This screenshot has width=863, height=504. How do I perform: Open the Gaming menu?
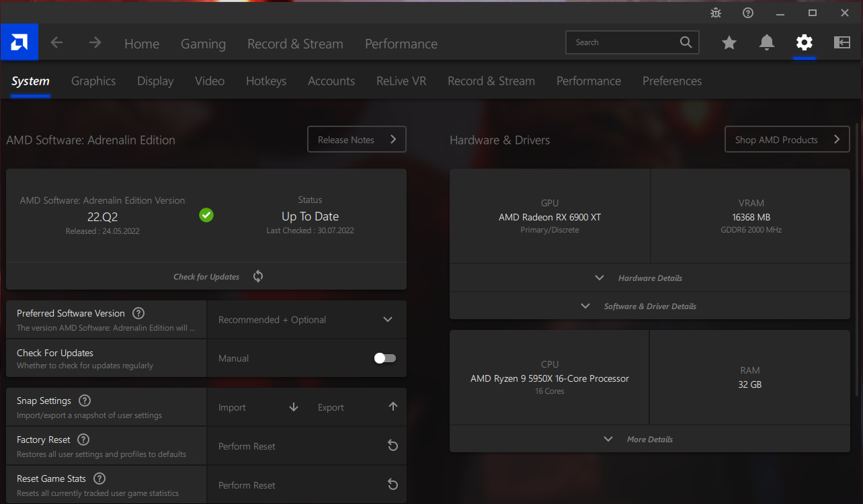coord(203,44)
